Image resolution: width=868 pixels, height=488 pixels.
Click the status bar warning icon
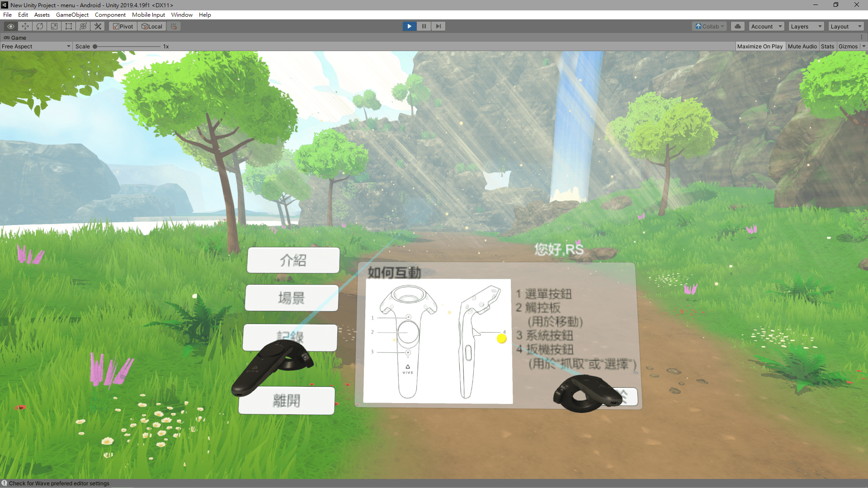[4, 483]
